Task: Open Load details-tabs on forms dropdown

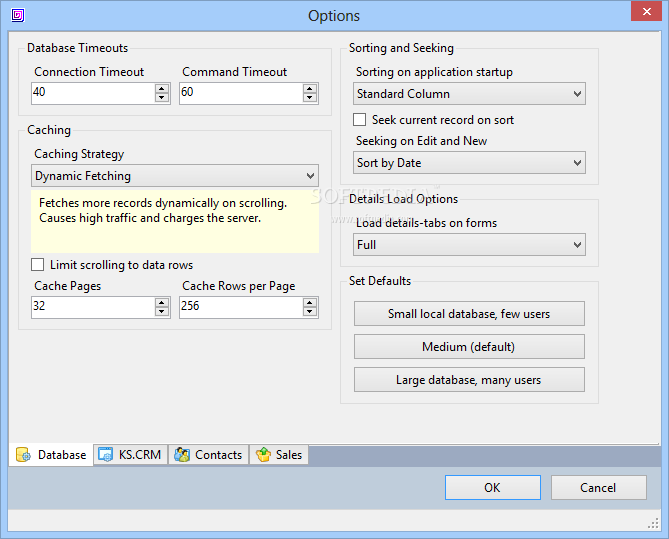Action: coord(469,245)
